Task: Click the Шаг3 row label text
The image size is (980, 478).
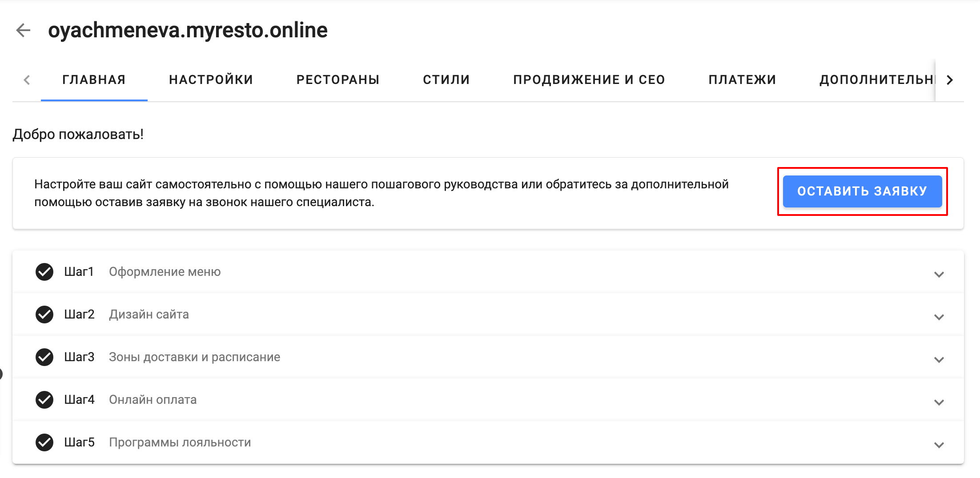Action: click(x=79, y=357)
